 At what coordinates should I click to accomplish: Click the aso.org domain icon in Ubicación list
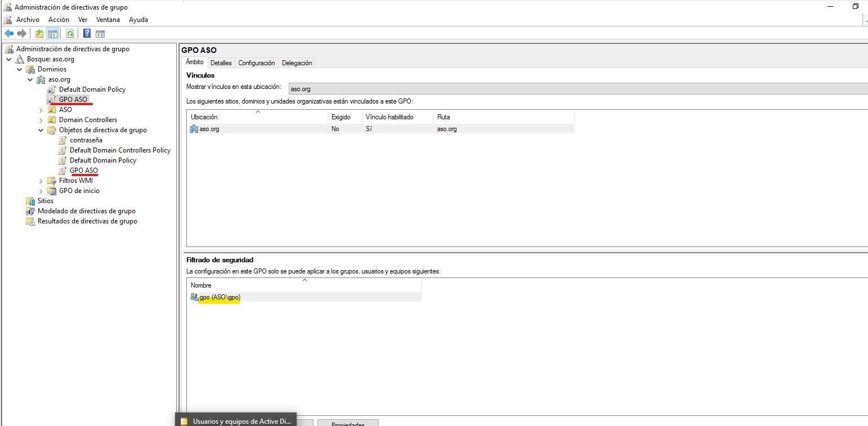pos(194,129)
